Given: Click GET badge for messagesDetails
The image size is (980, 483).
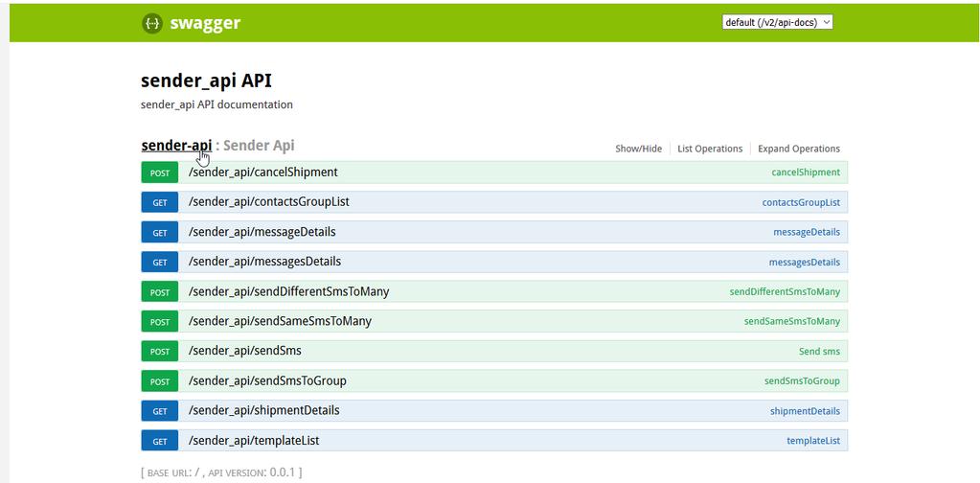Looking at the screenshot, I should pos(160,262).
